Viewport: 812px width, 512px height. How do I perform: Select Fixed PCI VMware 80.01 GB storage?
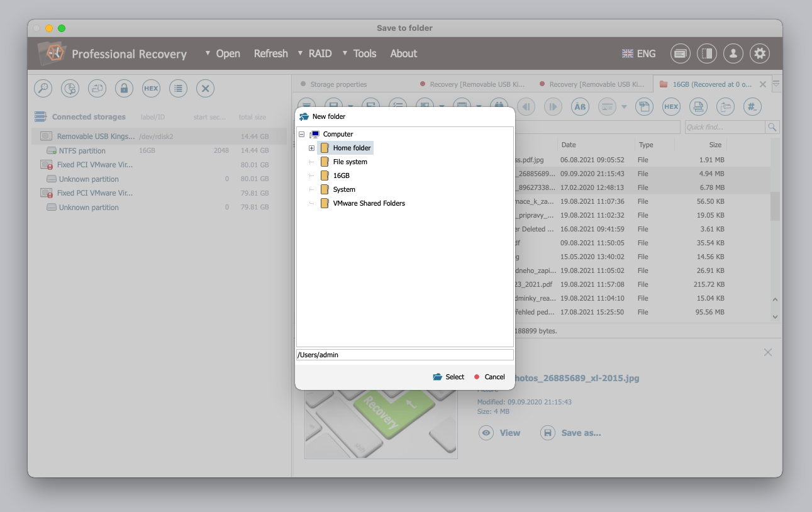tap(159, 165)
